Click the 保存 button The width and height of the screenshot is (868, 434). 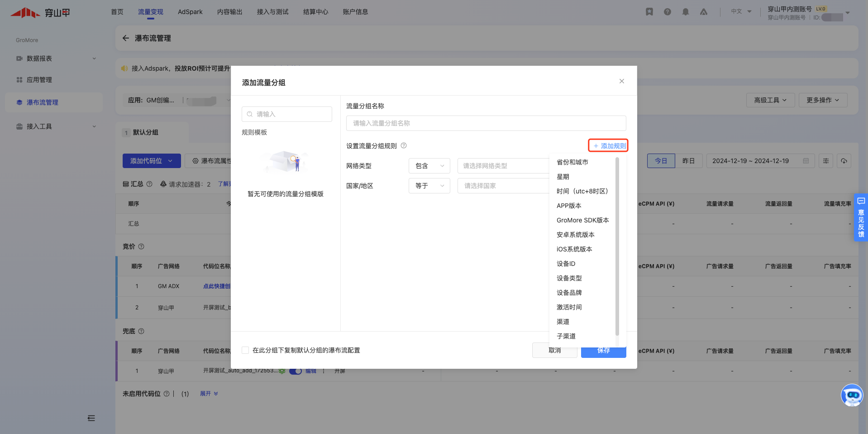(604, 352)
